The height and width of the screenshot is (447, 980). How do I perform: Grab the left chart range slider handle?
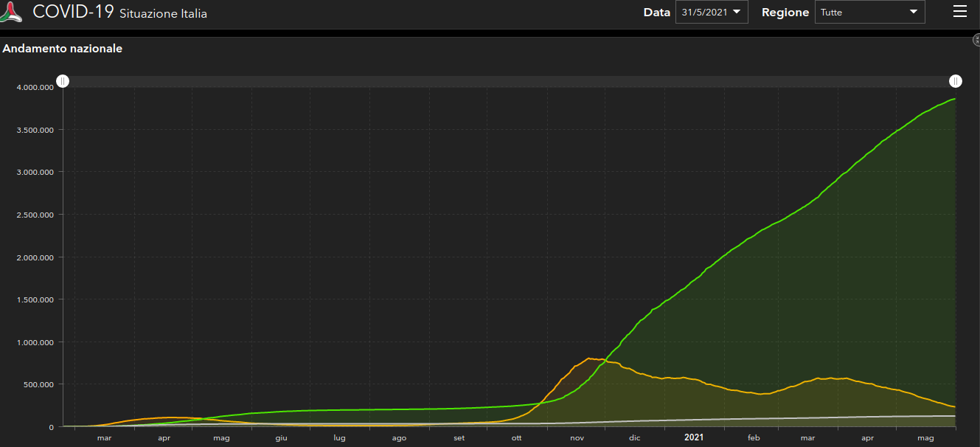point(63,81)
